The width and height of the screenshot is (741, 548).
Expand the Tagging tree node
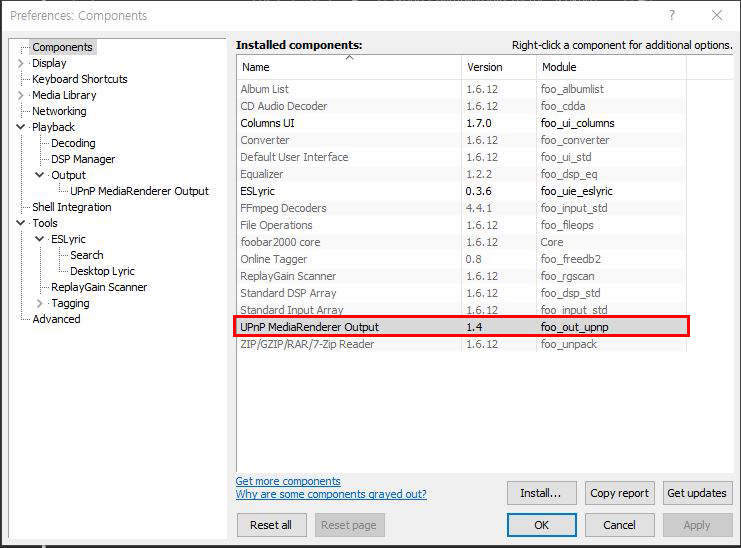pyautogui.click(x=40, y=303)
